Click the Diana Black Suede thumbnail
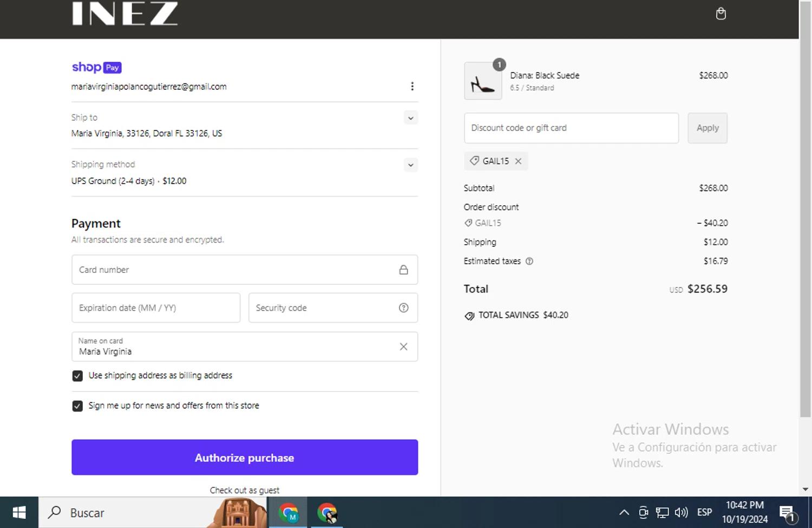Screen dimensions: 812x528 [x=482, y=81]
